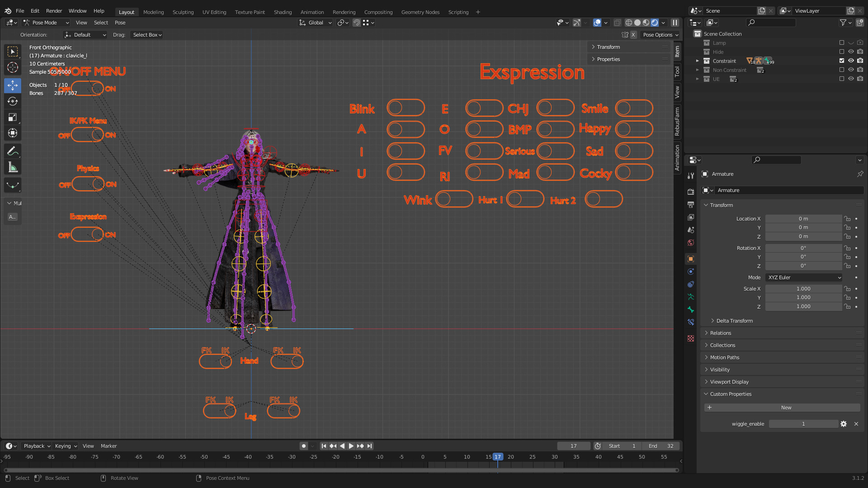The image size is (868, 488).
Task: Click the wiggle_enable value slider
Action: coord(803,424)
